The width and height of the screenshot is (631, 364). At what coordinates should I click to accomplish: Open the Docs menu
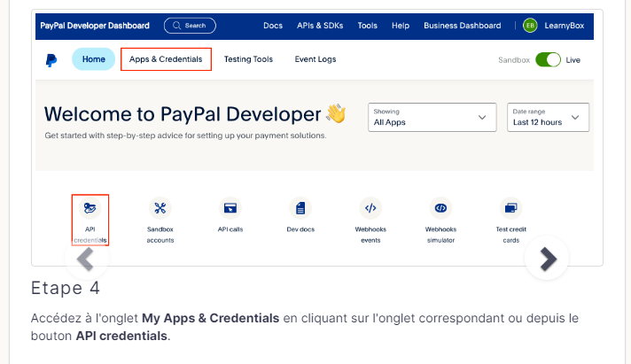pos(273,26)
